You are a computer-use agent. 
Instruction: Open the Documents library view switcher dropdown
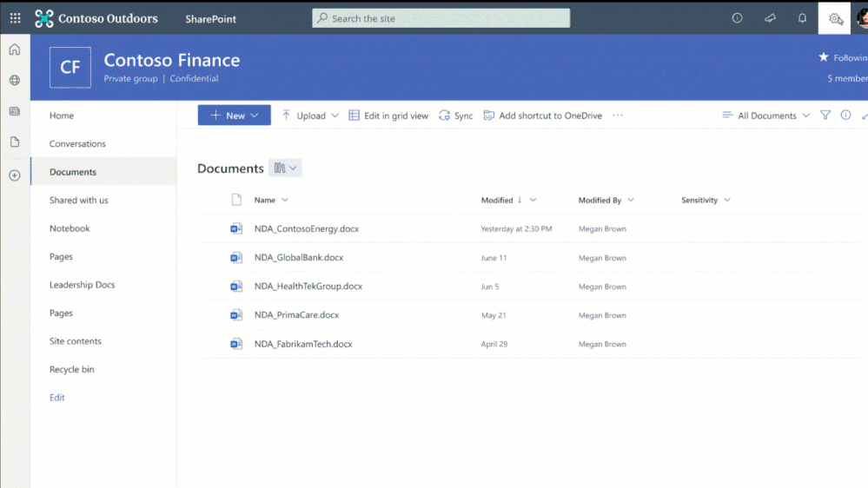click(285, 168)
